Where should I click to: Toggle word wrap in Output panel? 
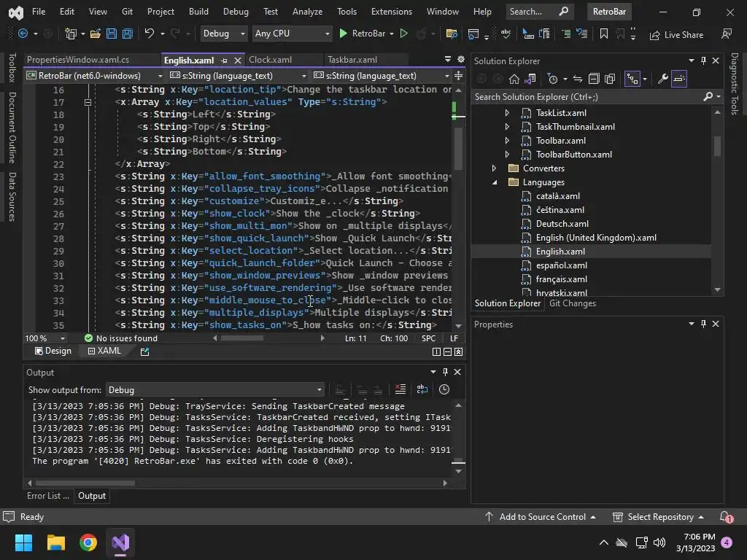(x=422, y=389)
